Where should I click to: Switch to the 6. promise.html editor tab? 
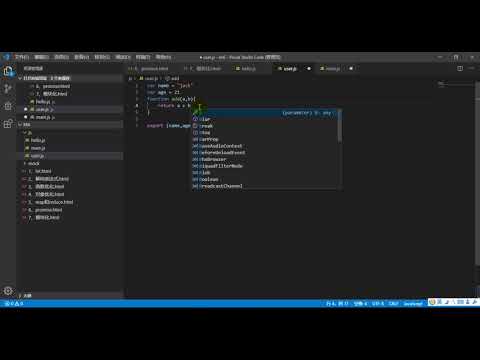[152, 69]
